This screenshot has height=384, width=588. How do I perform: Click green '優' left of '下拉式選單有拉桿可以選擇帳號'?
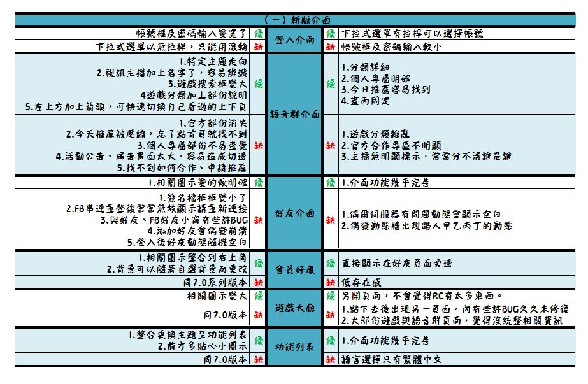click(x=331, y=34)
